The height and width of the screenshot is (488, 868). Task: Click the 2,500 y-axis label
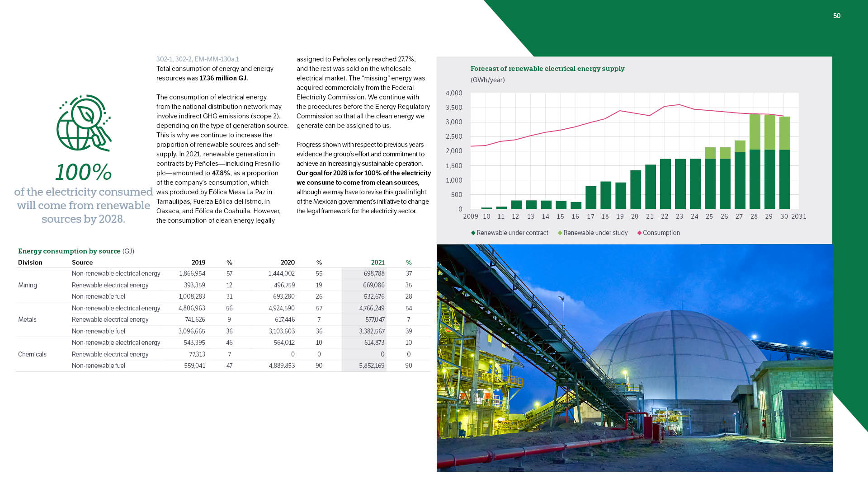(x=454, y=136)
